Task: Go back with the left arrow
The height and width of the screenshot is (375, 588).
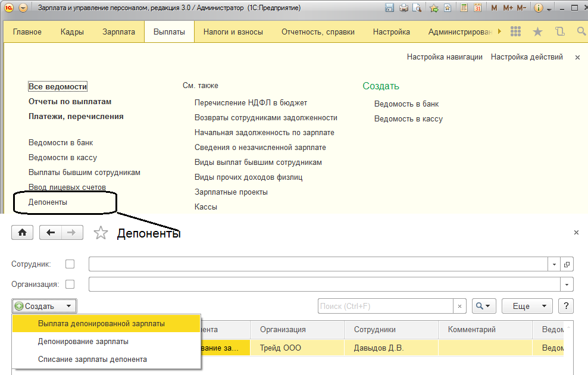Action: coord(51,233)
